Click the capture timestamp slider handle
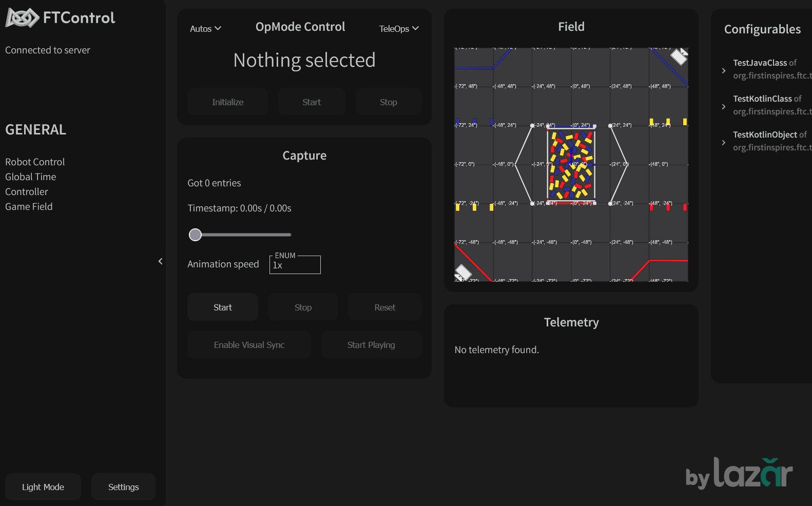Image resolution: width=812 pixels, height=506 pixels. click(195, 235)
